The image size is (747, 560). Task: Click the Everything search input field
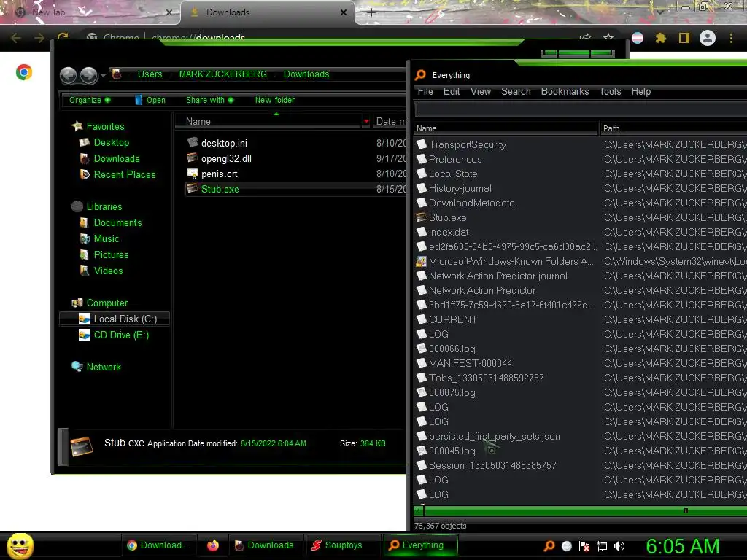pyautogui.click(x=580, y=109)
